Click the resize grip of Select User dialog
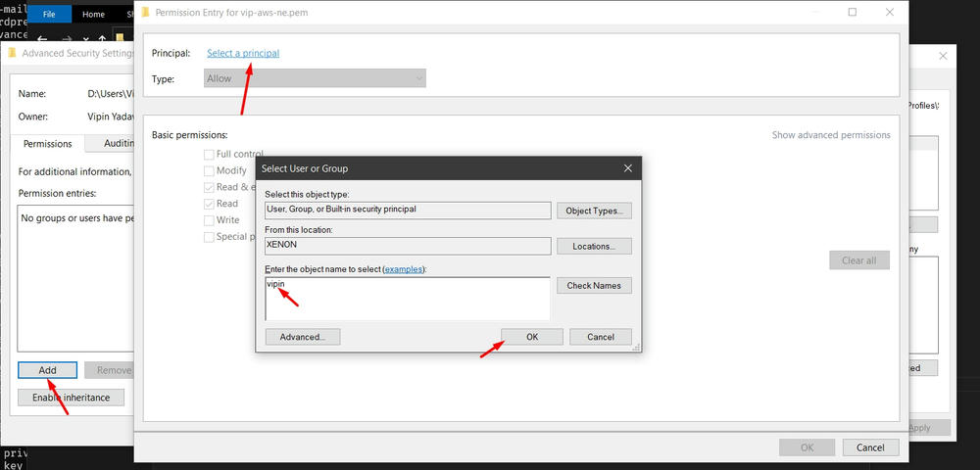 coord(637,347)
